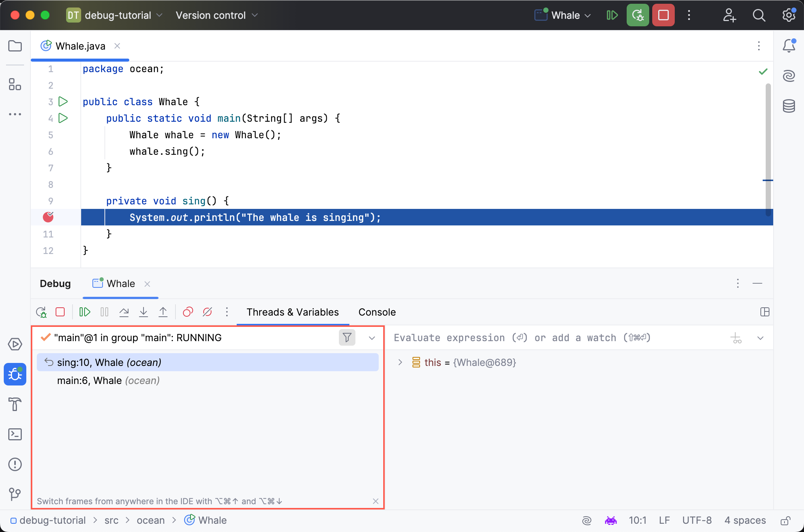
Task: Open the Problems tool window
Action: 15,464
